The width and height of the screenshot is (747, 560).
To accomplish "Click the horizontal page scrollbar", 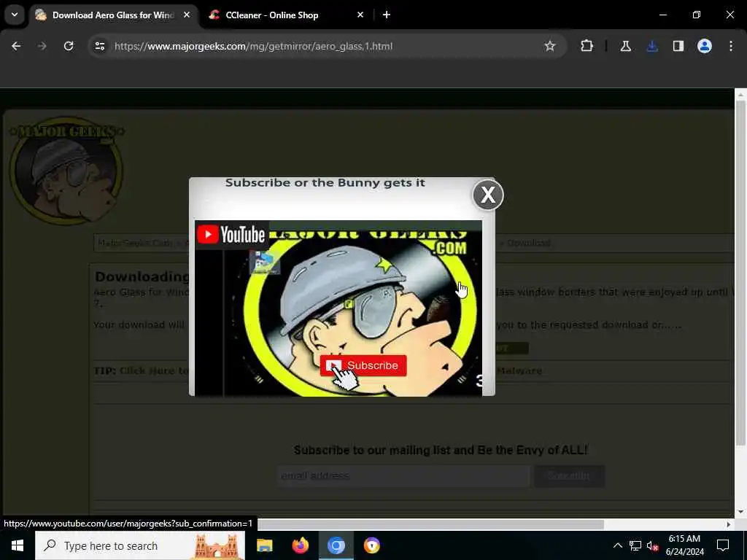I will 430,524.
